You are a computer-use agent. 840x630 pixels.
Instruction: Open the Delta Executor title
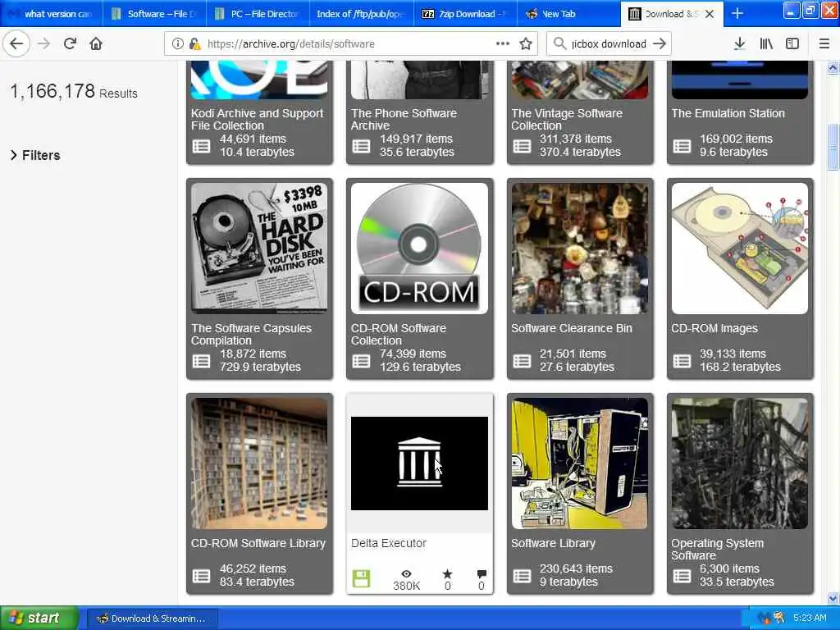pyautogui.click(x=389, y=543)
